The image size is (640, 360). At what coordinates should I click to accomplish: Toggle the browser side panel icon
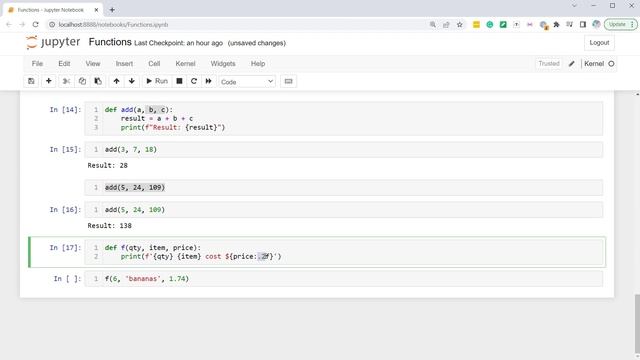[583, 24]
